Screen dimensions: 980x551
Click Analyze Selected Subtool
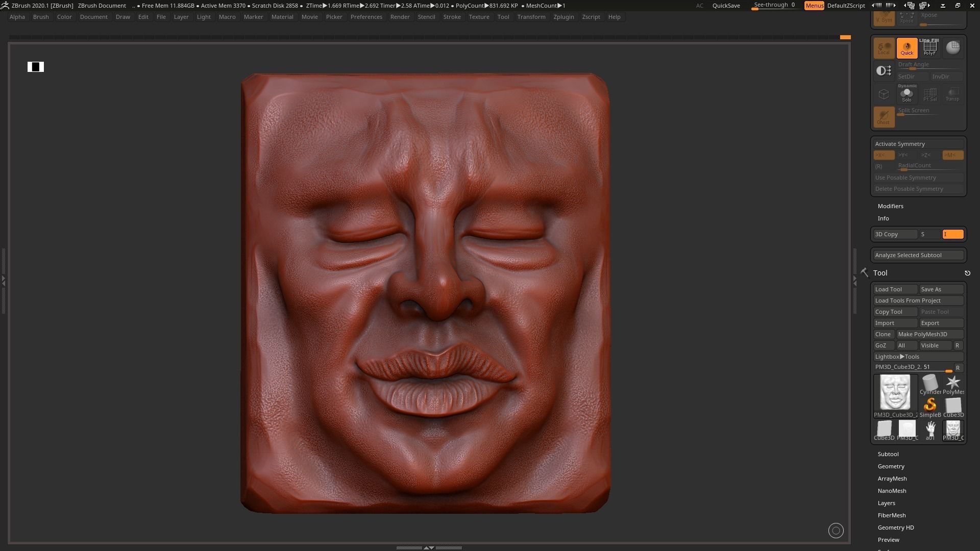918,255
